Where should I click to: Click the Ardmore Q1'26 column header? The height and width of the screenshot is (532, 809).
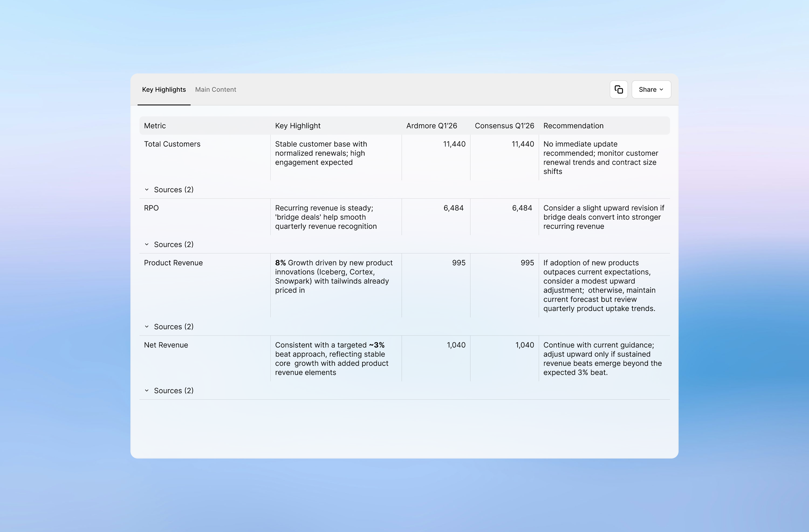(431, 126)
